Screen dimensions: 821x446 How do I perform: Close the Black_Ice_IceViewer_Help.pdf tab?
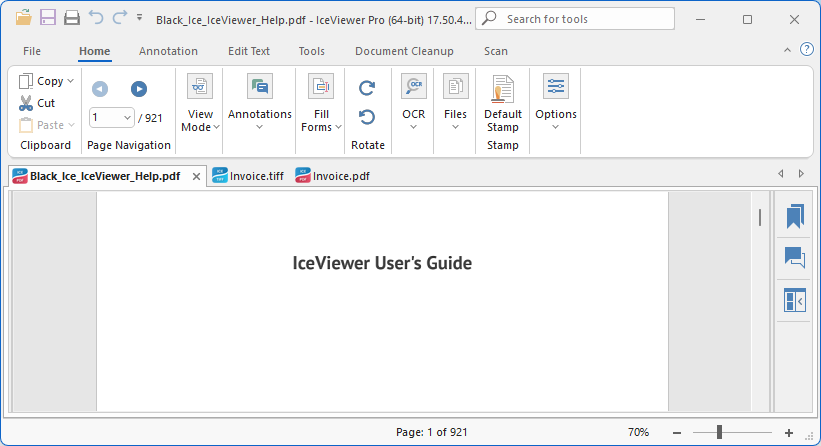(196, 177)
